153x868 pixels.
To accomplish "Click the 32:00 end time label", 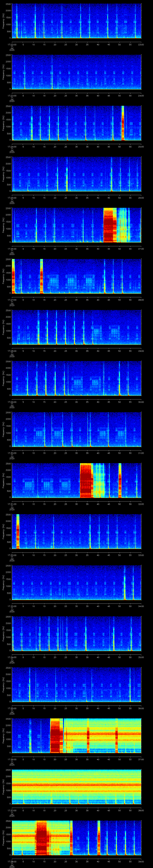I will [141, 504].
